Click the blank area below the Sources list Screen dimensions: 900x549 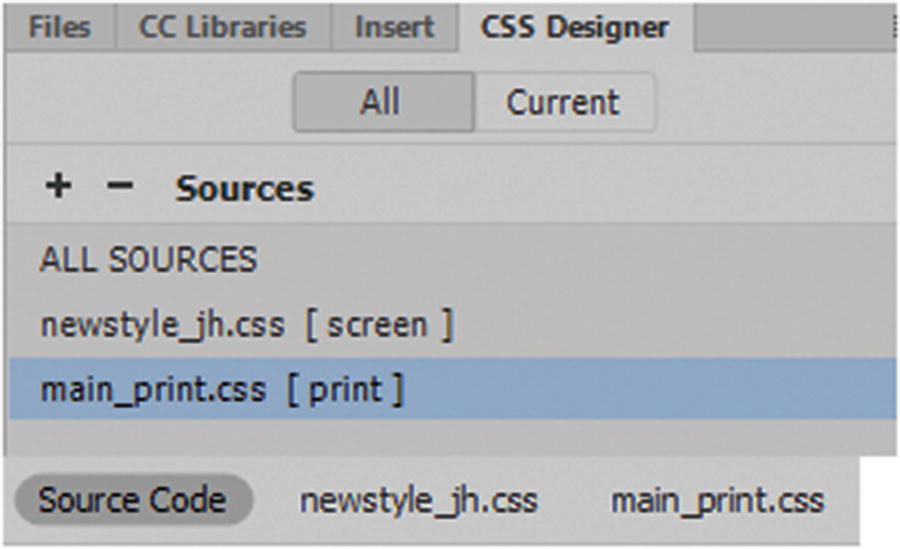(x=450, y=436)
